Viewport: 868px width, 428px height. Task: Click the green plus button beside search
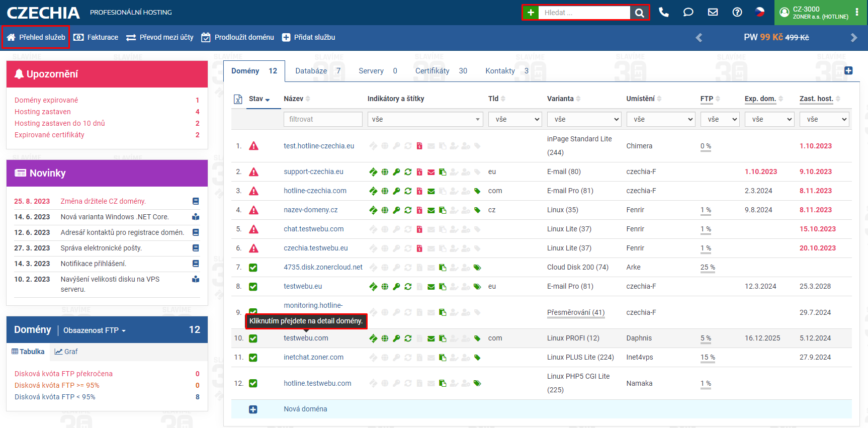(x=531, y=13)
